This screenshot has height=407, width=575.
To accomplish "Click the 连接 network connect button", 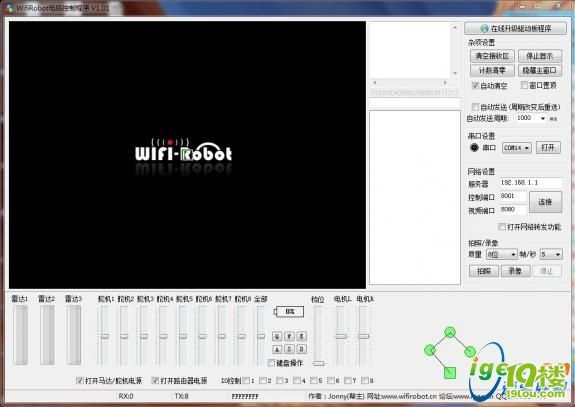I will 545,202.
